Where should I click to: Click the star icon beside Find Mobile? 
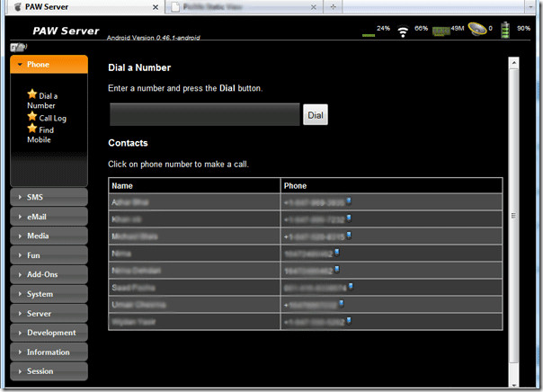[31, 129]
